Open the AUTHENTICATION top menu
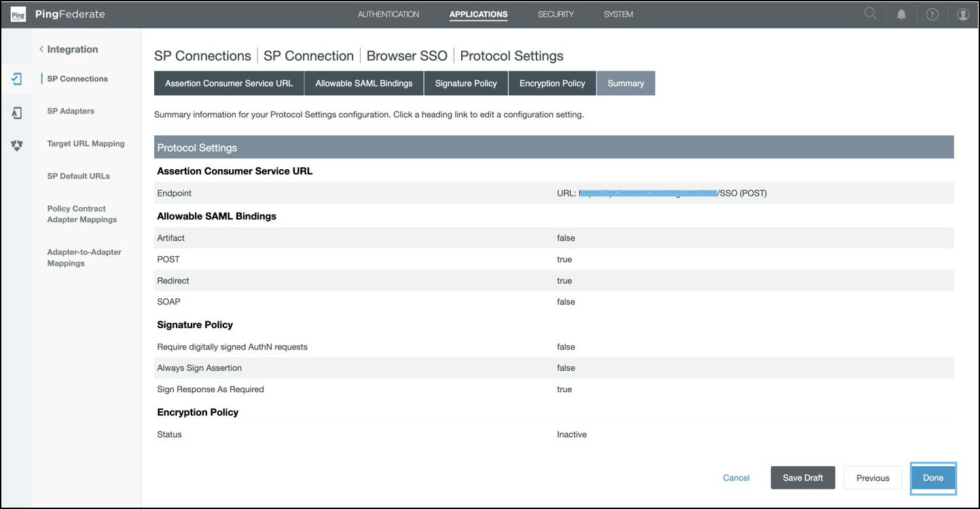Screen dimensions: 980x509 (x=388, y=14)
